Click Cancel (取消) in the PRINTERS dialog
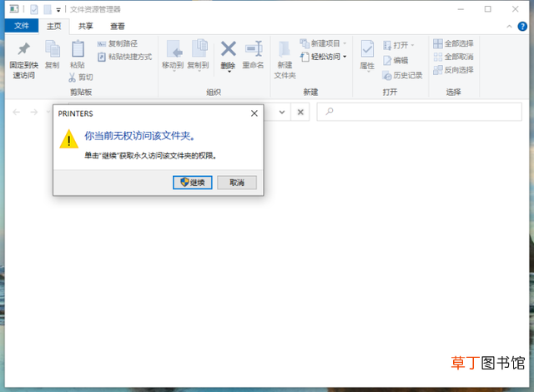The width and height of the screenshot is (534, 392). click(237, 183)
